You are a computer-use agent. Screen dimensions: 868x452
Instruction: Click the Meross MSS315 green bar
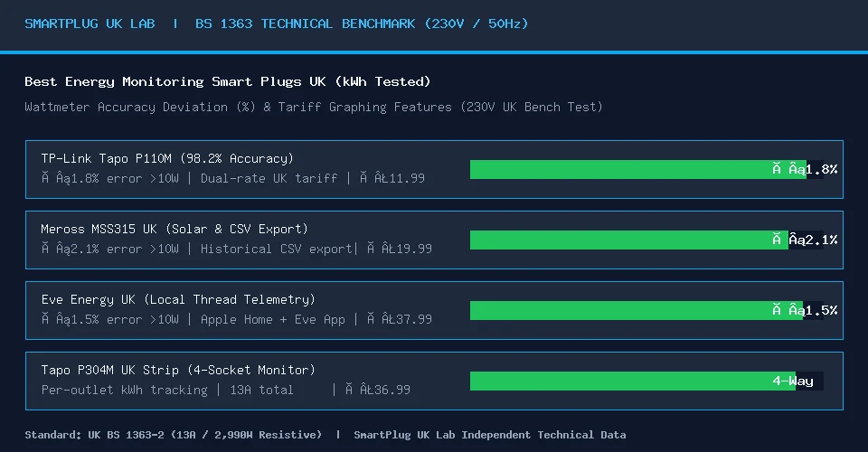pos(629,240)
